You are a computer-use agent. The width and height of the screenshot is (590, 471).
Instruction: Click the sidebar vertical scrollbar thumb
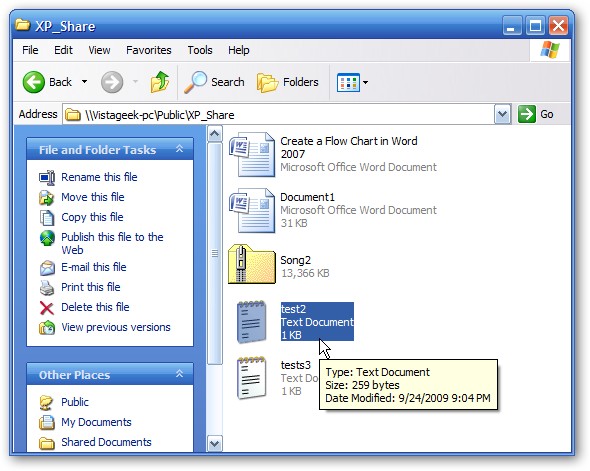214,253
